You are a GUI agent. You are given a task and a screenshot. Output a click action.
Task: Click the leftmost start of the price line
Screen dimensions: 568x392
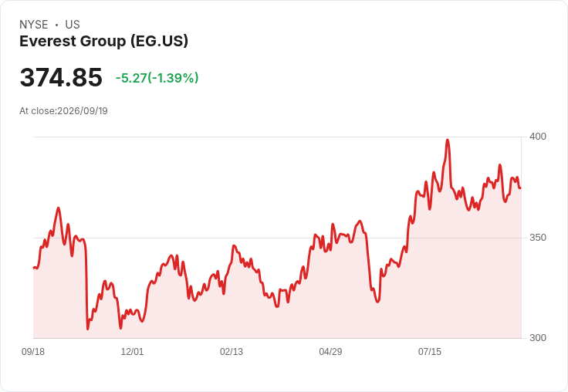(34, 268)
